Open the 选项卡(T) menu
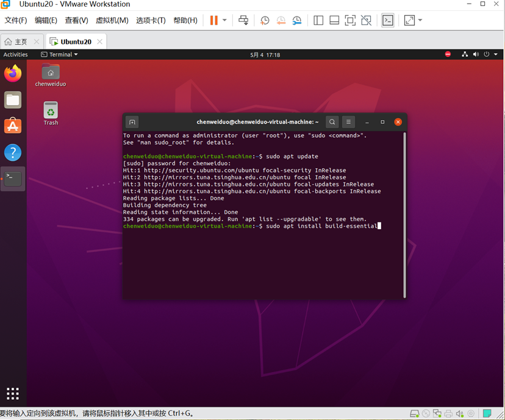505x420 pixels. click(x=151, y=20)
